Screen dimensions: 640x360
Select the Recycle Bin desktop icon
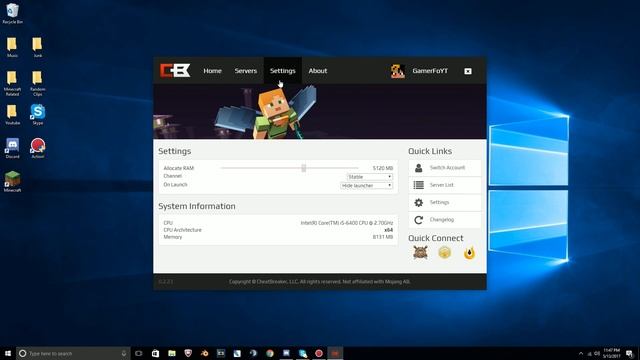click(x=12, y=13)
